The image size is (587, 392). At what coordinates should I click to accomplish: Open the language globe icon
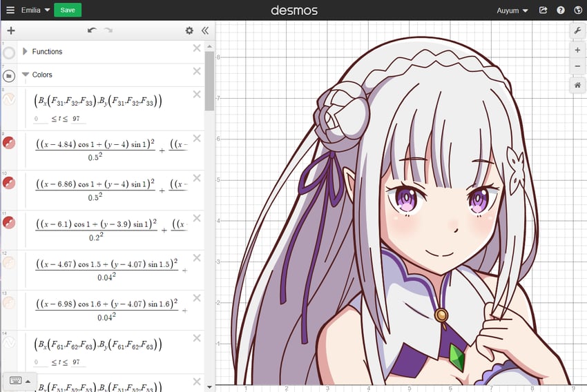(x=578, y=10)
